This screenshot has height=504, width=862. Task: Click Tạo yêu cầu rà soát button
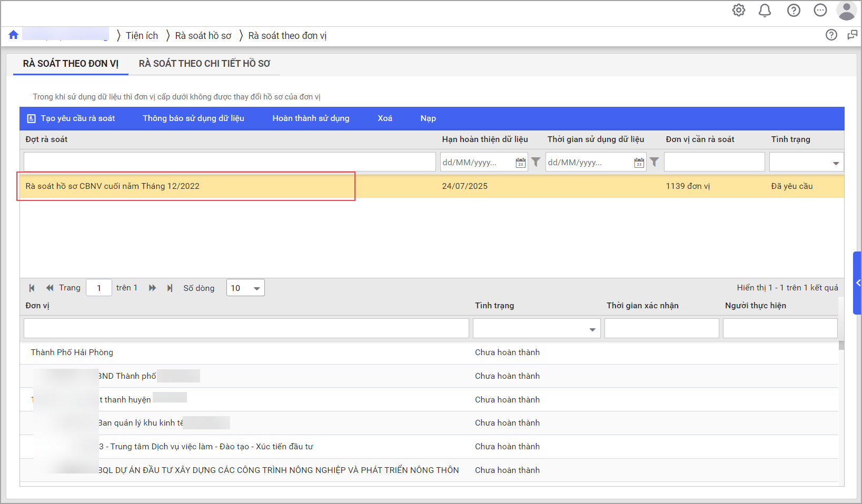pyautogui.click(x=71, y=118)
